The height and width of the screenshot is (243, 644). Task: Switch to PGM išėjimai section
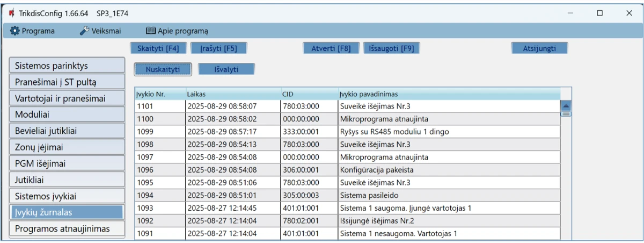[67, 163]
